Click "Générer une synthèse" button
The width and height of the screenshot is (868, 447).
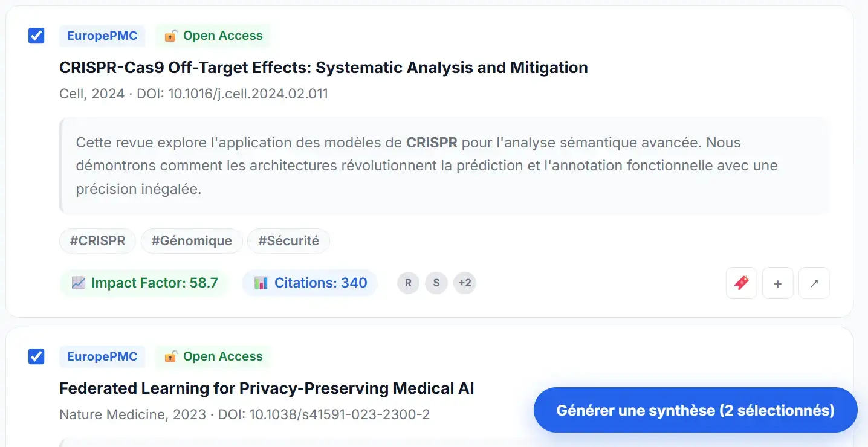pos(695,410)
